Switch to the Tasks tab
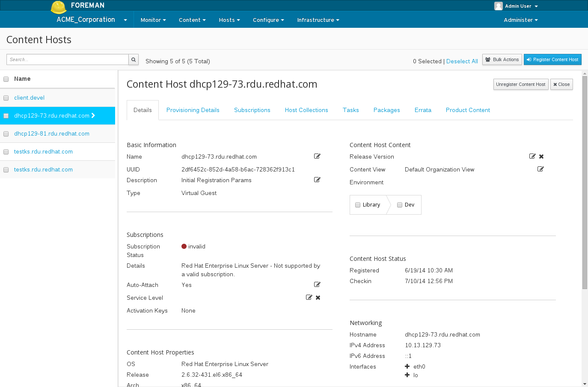588x387 pixels. (351, 110)
